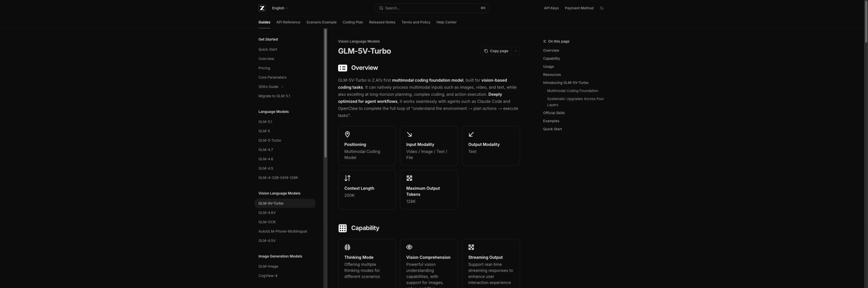868x288 pixels.
Task: Click the Vision Language Models breadcrumb
Action: (359, 42)
